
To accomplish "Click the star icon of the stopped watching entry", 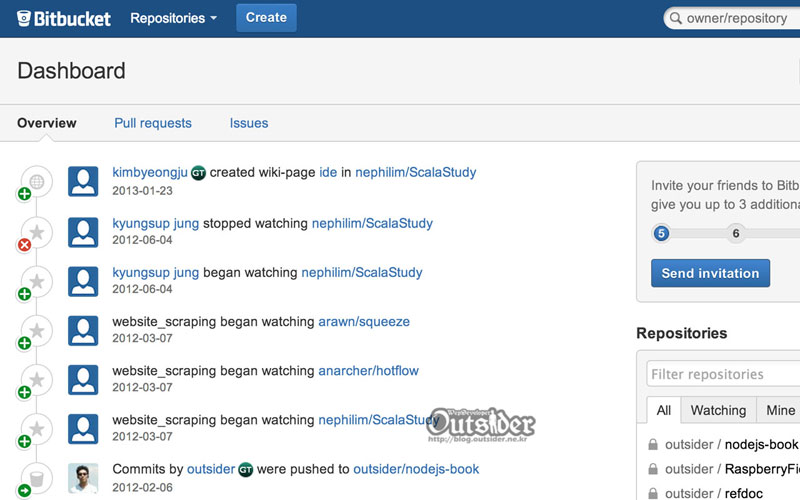I will (x=37, y=232).
